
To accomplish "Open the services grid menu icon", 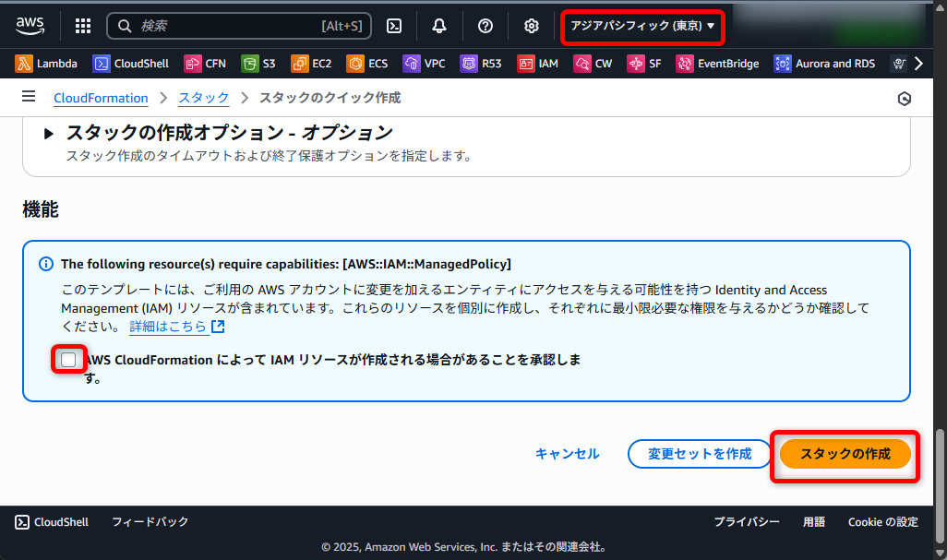I will (83, 26).
